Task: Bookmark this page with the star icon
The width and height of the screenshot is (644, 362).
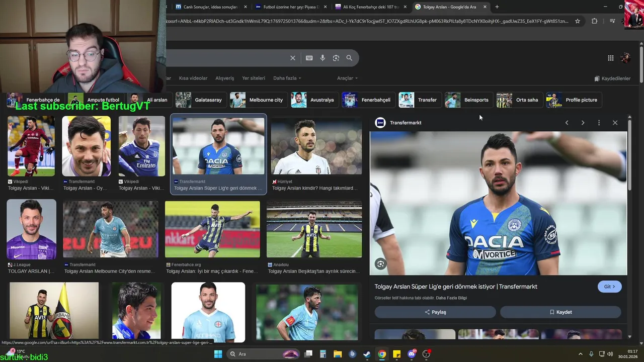Action: point(578,21)
